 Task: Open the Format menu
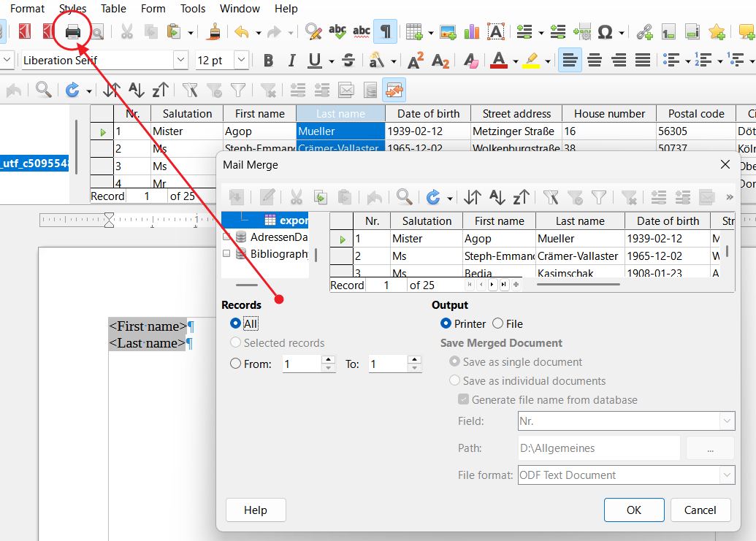27,9
